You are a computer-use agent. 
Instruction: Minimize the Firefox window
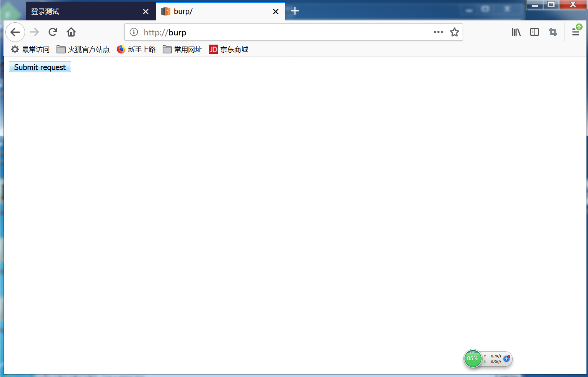(x=535, y=5)
